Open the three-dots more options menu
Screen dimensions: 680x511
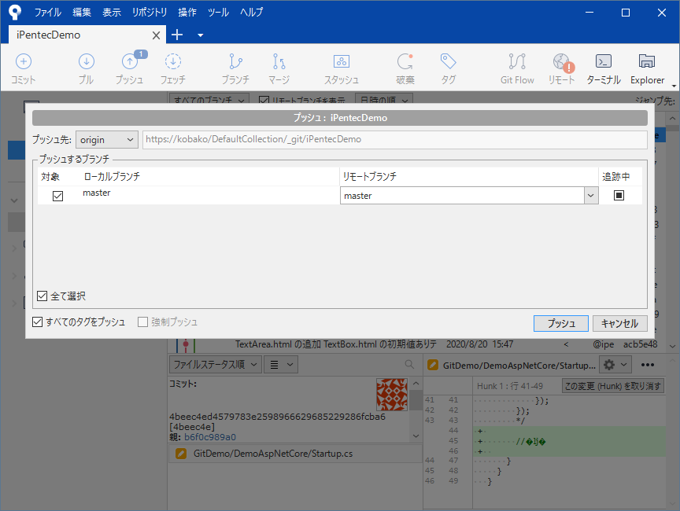tap(647, 365)
